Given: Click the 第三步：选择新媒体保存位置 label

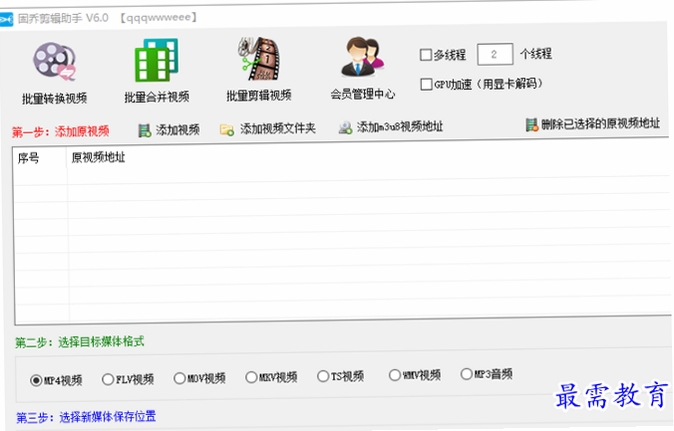Looking at the screenshot, I should [x=86, y=417].
